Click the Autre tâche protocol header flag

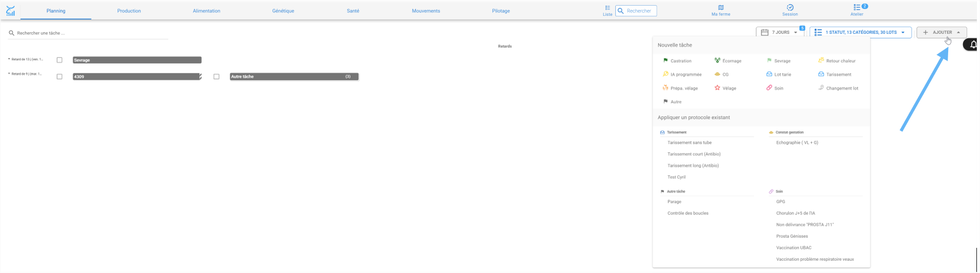click(x=662, y=191)
